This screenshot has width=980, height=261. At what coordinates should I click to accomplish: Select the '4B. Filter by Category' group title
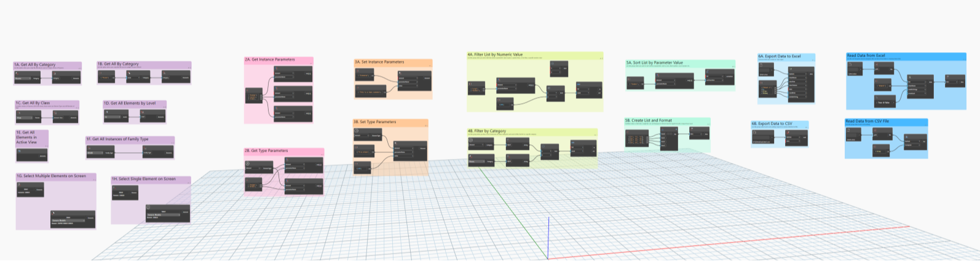487,131
